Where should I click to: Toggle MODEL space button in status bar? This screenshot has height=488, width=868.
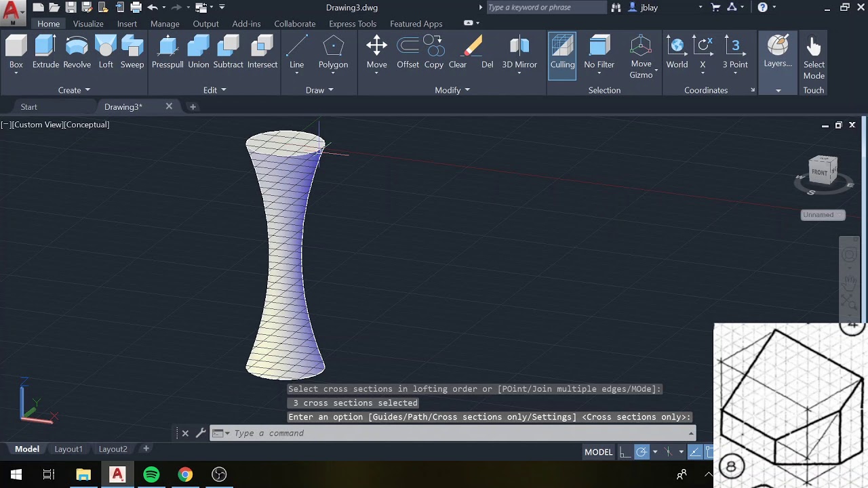pos(599,452)
